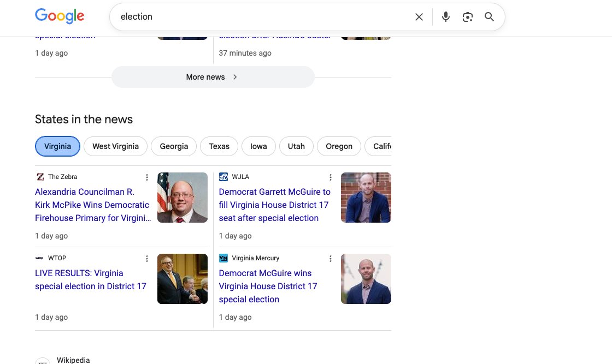The image size is (612, 364).
Task: Click in the election search input field
Action: pos(262,17)
